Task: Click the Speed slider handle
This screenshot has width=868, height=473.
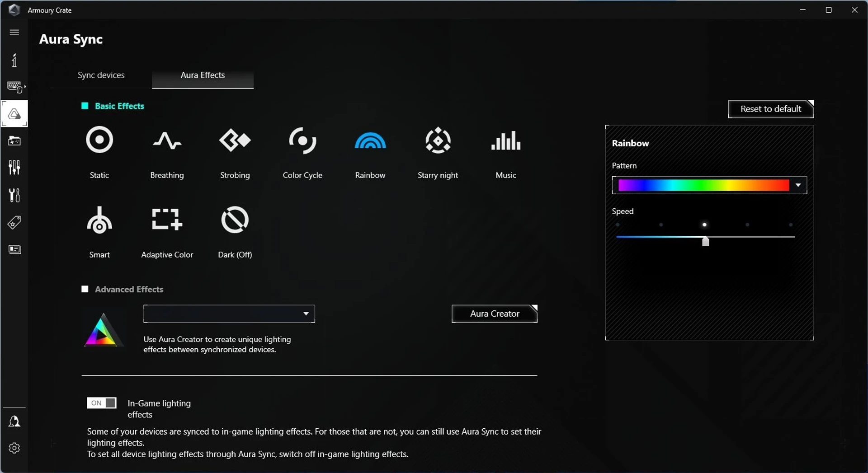Action: tap(705, 241)
